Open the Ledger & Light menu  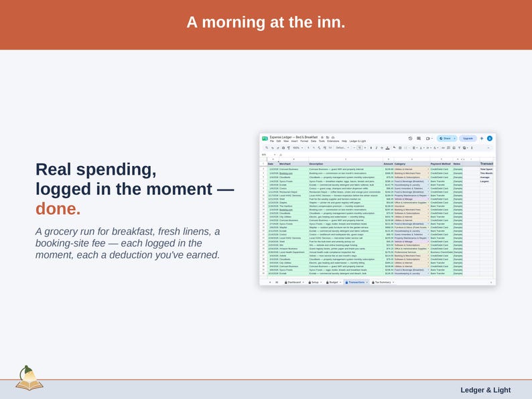(x=358, y=141)
